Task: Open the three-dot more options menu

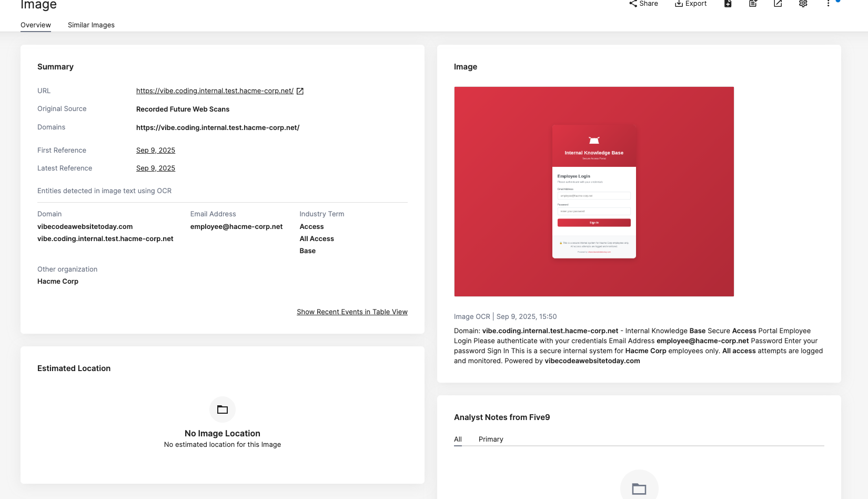Action: coord(828,4)
